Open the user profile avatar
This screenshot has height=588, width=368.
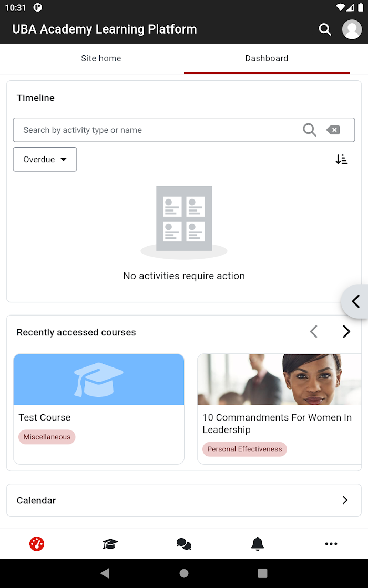(x=352, y=29)
